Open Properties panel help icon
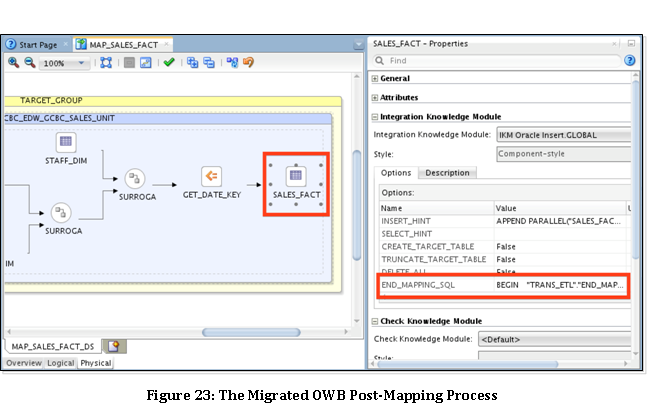 [630, 61]
